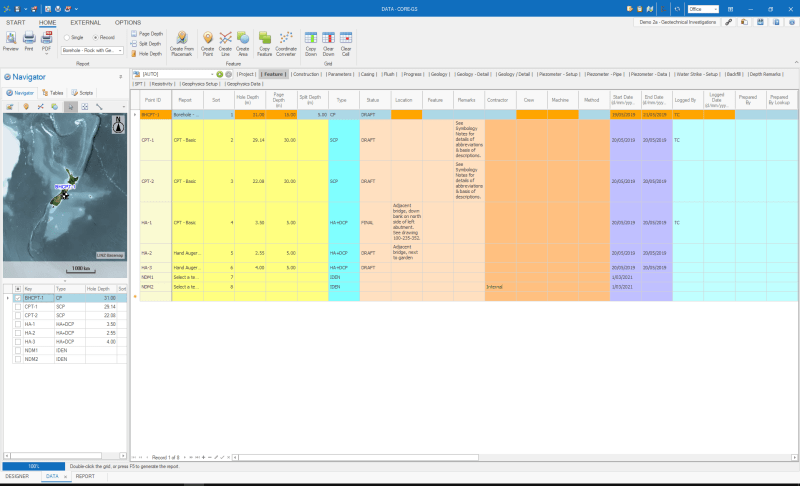
Task: Click green go icon beside AUTO box
Action: pos(220,74)
